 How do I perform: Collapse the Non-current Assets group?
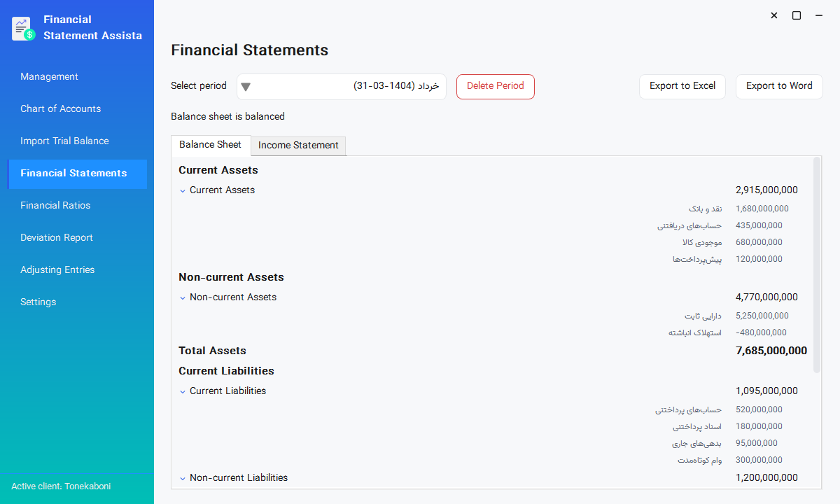click(183, 297)
